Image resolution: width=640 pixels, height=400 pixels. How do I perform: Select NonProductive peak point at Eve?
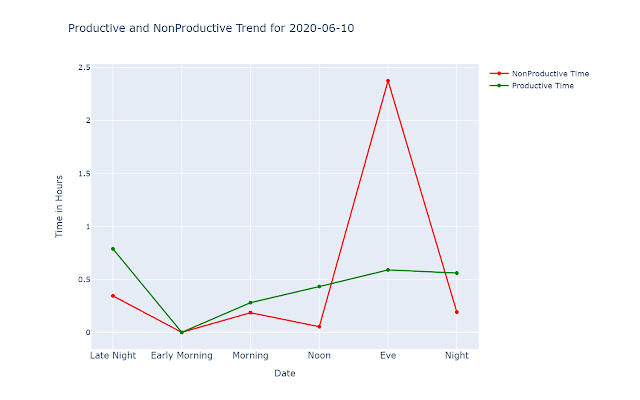point(388,81)
